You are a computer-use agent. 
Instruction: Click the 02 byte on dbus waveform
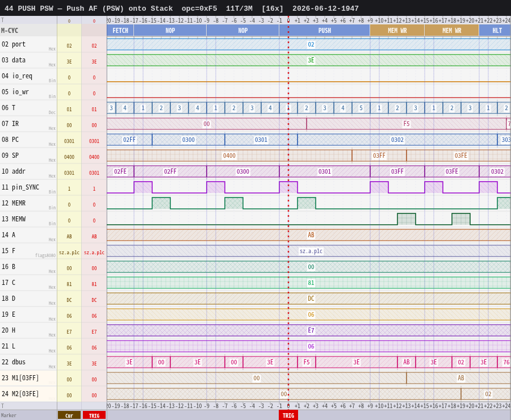point(461,362)
